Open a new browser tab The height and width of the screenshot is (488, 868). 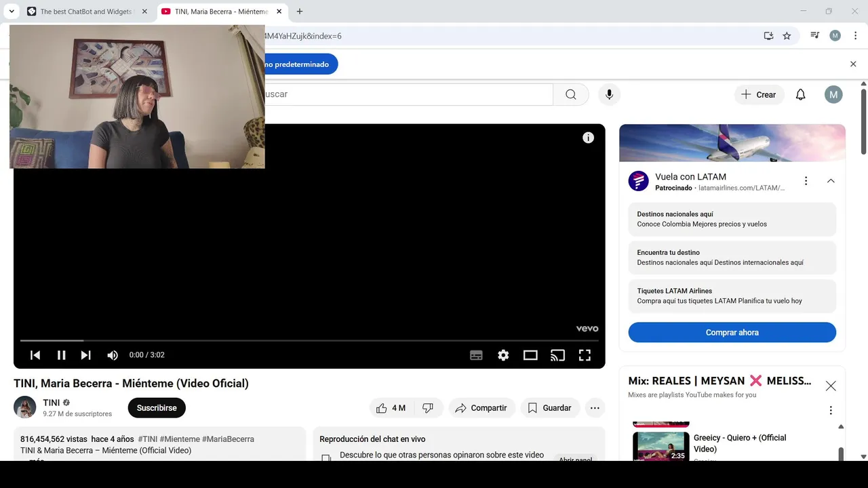coord(300,12)
